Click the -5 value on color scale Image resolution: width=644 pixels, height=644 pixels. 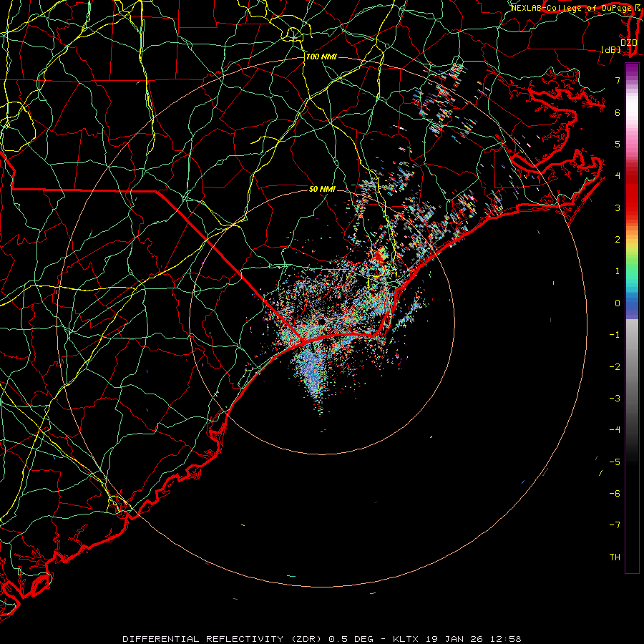tap(615, 462)
